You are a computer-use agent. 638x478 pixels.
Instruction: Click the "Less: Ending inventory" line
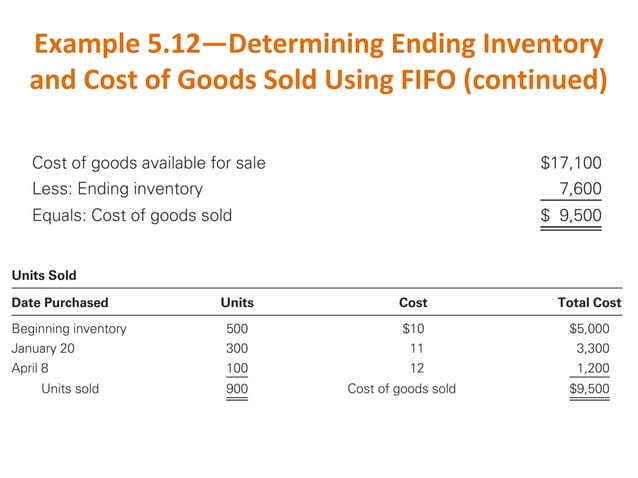[117, 188]
